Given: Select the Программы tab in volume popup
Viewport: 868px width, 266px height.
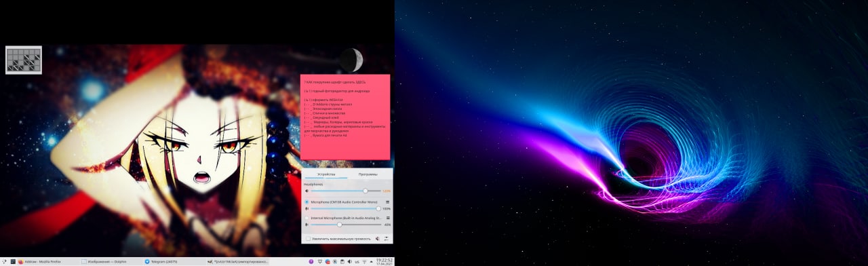Looking at the screenshot, I should click(x=368, y=174).
